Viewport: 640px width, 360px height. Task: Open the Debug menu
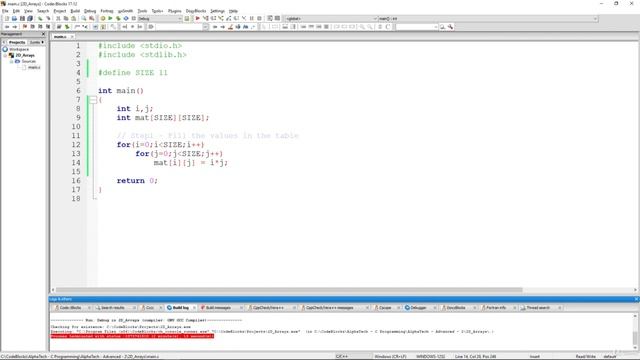point(90,11)
